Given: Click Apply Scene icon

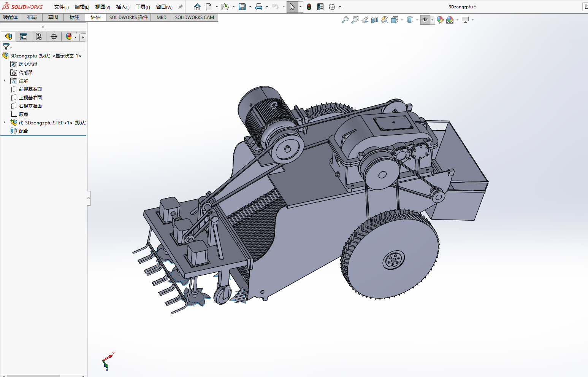Looking at the screenshot, I should point(450,20).
